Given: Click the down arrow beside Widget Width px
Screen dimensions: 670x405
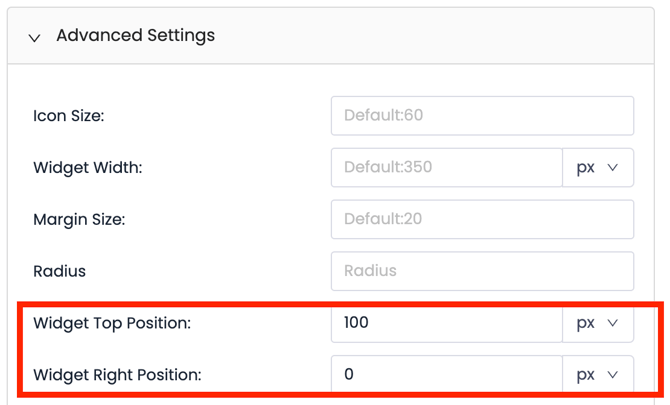Looking at the screenshot, I should [x=614, y=168].
